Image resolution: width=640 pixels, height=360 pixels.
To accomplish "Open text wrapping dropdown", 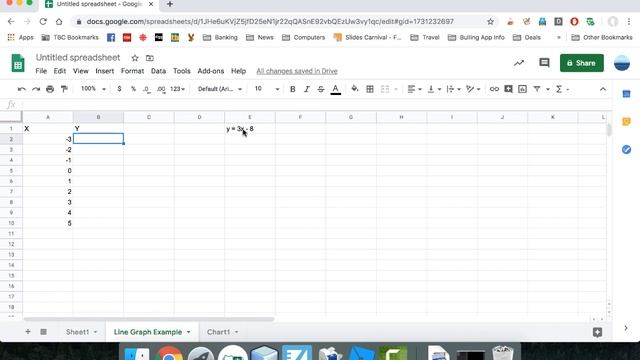I will 453,89.
